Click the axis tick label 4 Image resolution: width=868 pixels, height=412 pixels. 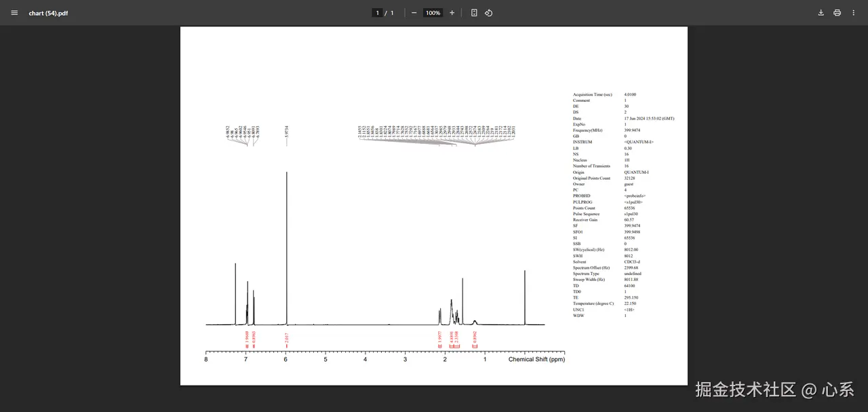pos(365,359)
